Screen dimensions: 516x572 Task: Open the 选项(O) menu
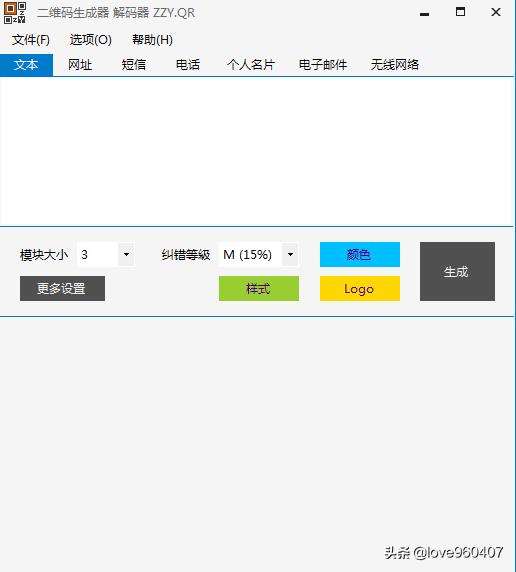pyautogui.click(x=91, y=40)
